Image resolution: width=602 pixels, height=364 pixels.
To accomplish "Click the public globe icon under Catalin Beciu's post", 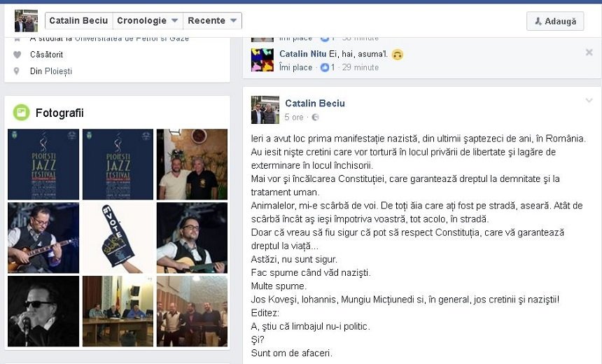I will point(315,118).
